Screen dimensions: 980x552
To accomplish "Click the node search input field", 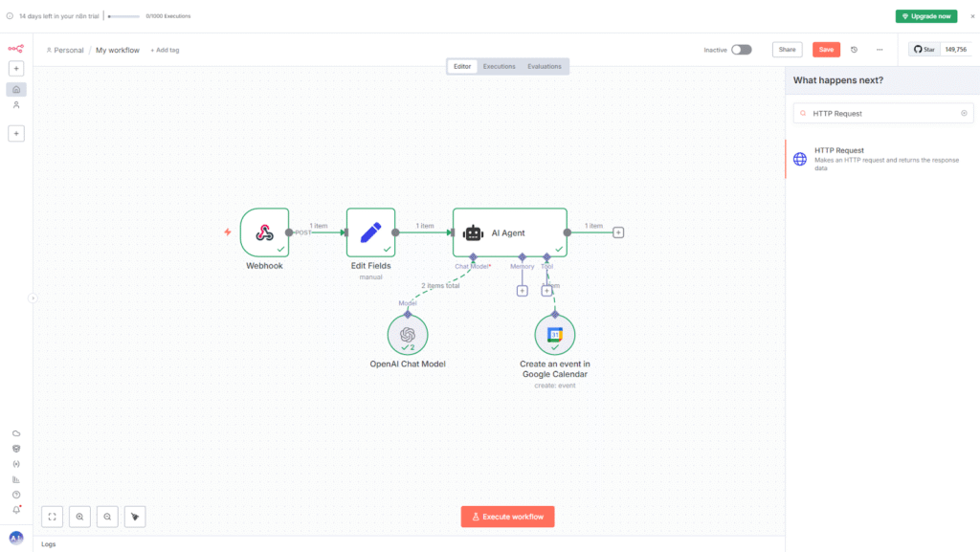I will 882,113.
